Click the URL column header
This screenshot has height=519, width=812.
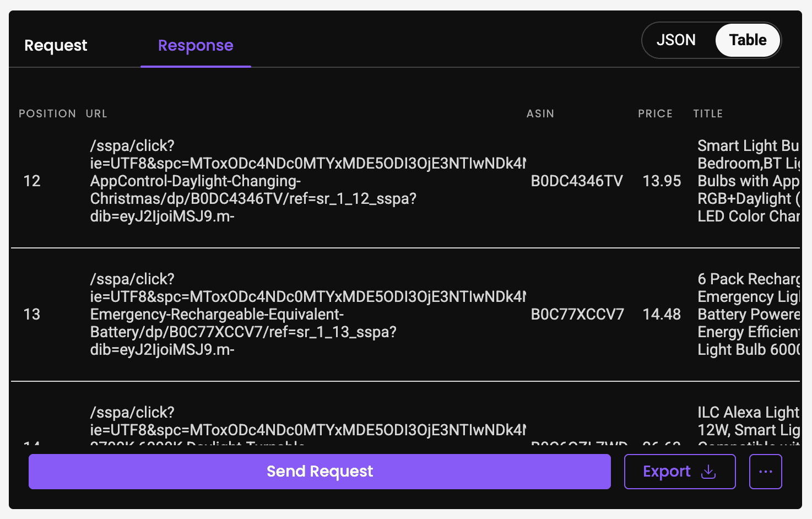(x=96, y=113)
